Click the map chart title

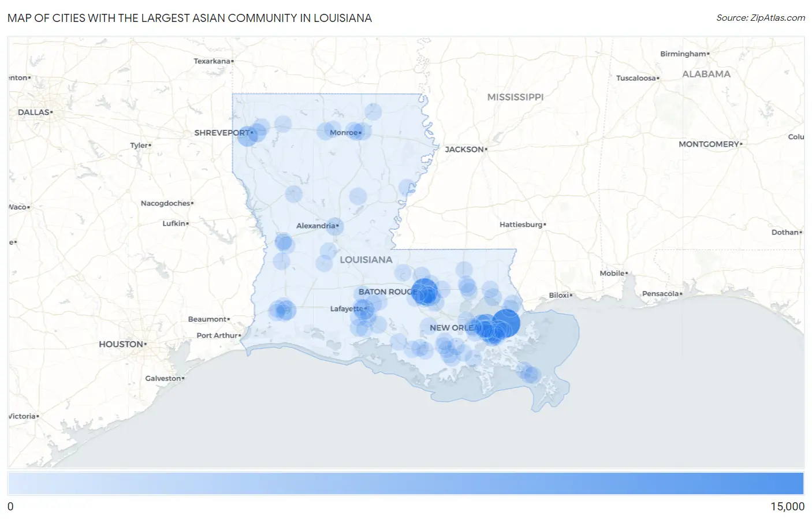pos(189,18)
